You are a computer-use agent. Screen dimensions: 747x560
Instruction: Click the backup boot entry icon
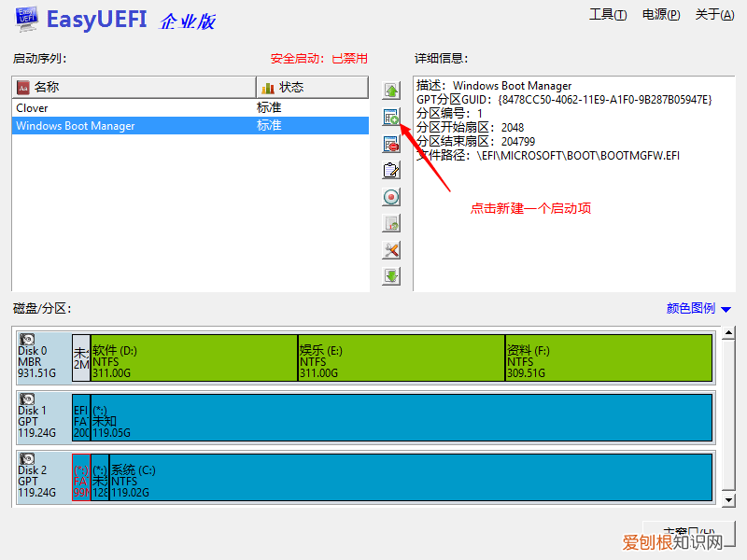pyautogui.click(x=392, y=224)
